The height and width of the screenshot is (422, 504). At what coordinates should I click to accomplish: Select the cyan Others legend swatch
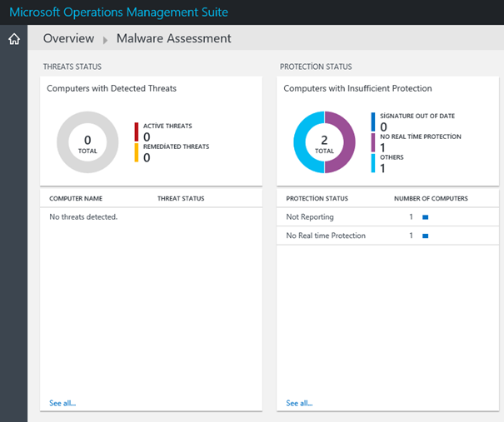373,163
